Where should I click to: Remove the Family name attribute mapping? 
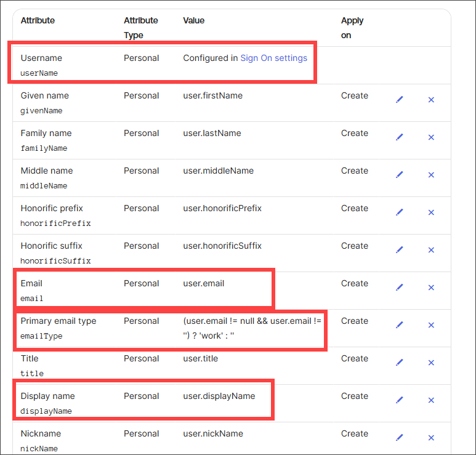pyautogui.click(x=431, y=137)
